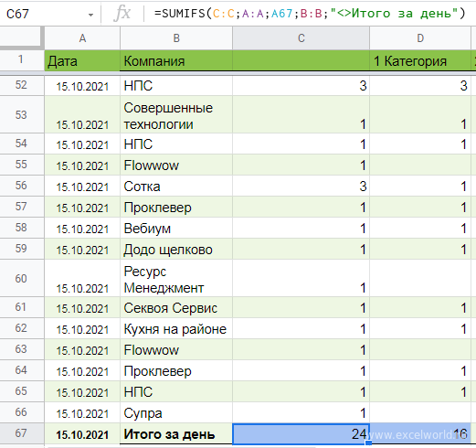This screenshot has height=448, width=476.
Task: Click the 'Итого за день' cell
Action: pos(176,433)
